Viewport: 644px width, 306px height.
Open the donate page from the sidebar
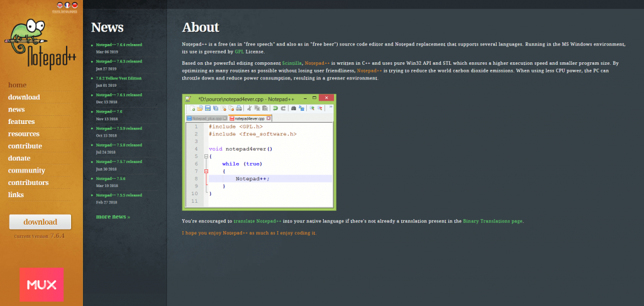(19, 158)
